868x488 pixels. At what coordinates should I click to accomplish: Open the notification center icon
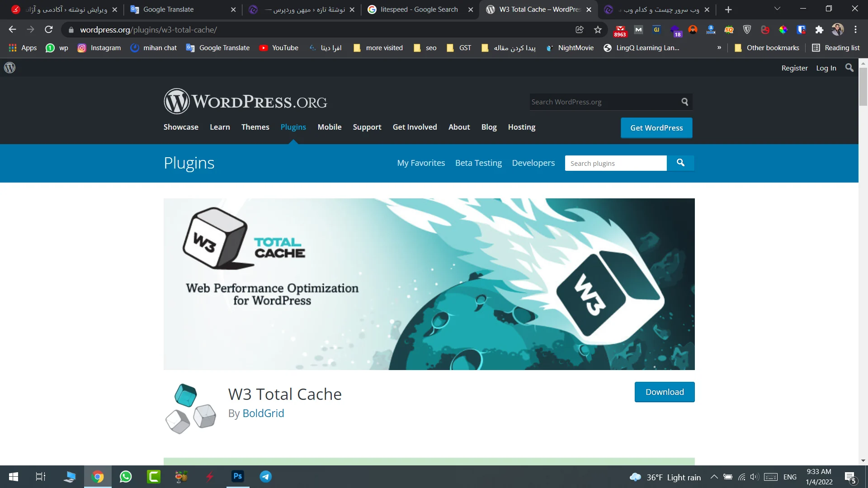click(850, 477)
